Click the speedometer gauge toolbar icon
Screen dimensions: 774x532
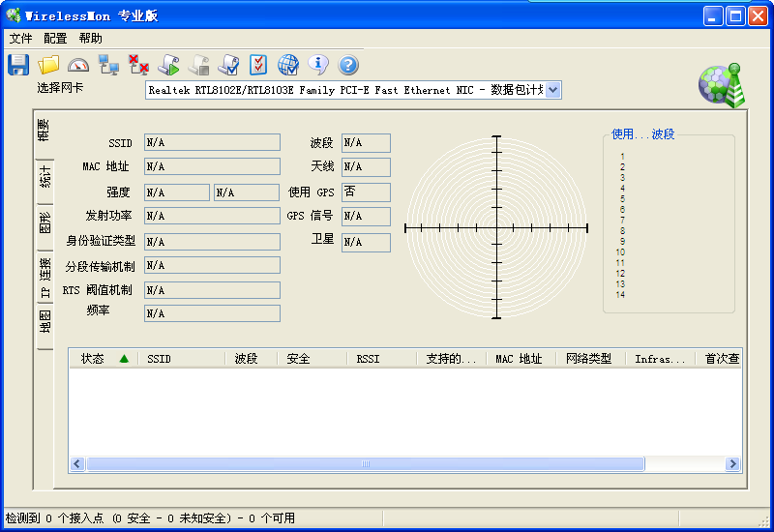click(78, 65)
